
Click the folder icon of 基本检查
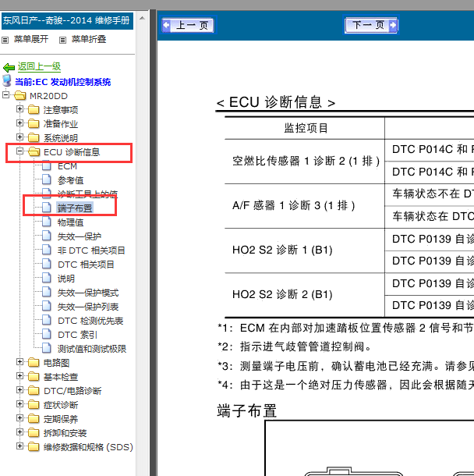pyautogui.click(x=34, y=377)
